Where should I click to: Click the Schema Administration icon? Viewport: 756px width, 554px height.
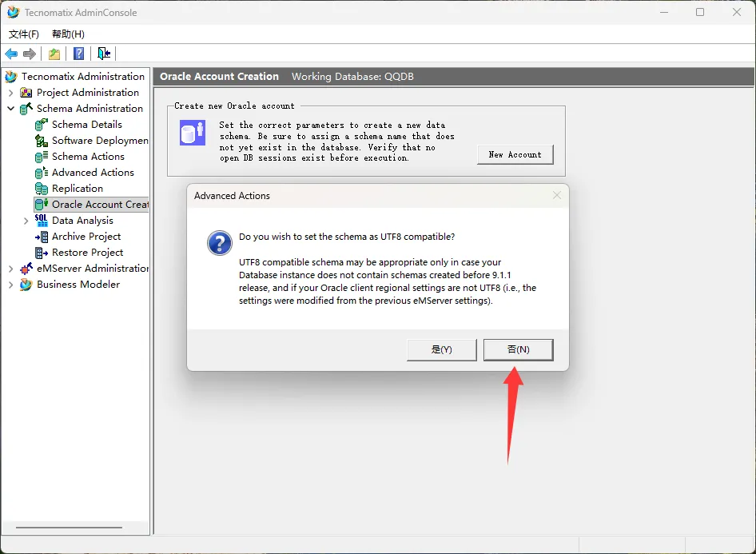coord(26,109)
